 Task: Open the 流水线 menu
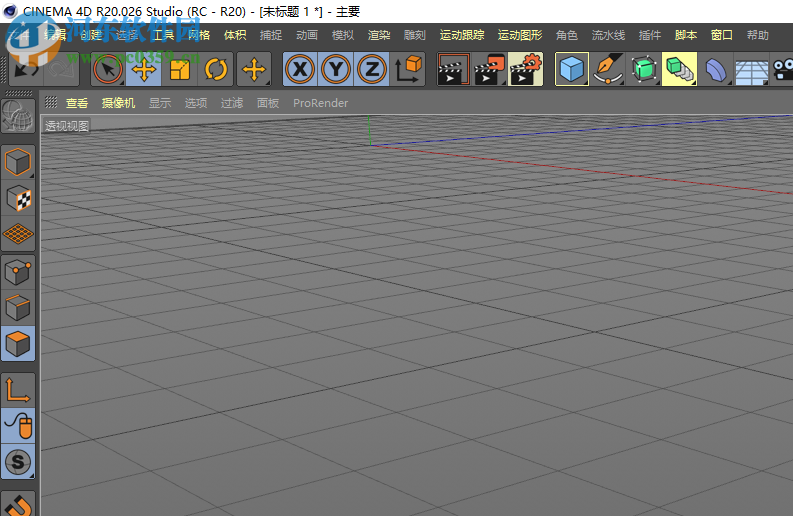coord(608,35)
